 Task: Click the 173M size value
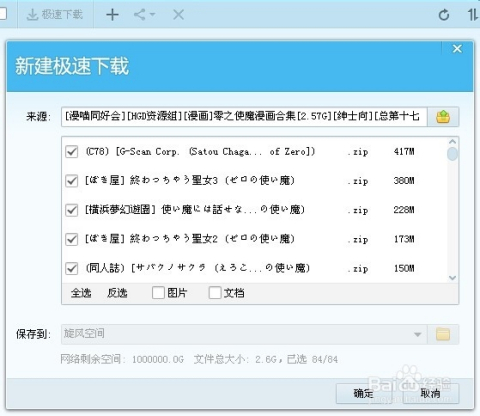(x=404, y=239)
